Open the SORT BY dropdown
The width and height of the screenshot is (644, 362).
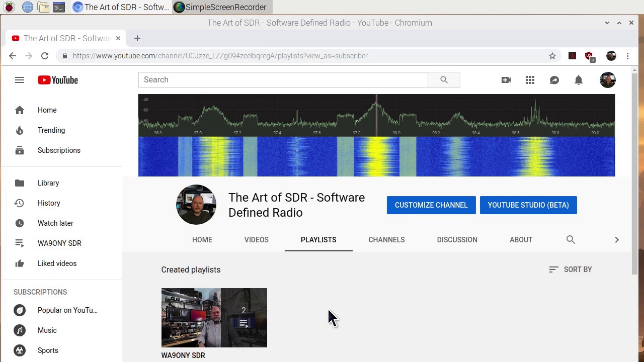click(571, 269)
